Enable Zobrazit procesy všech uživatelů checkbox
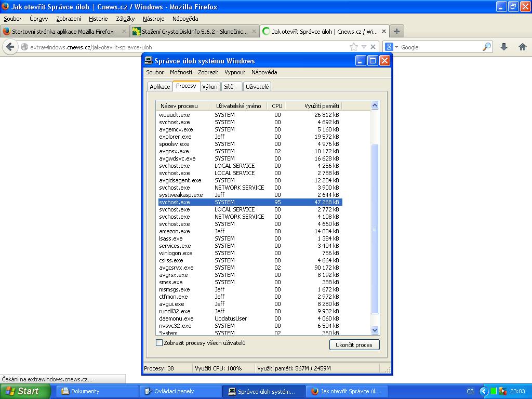 tap(159, 343)
